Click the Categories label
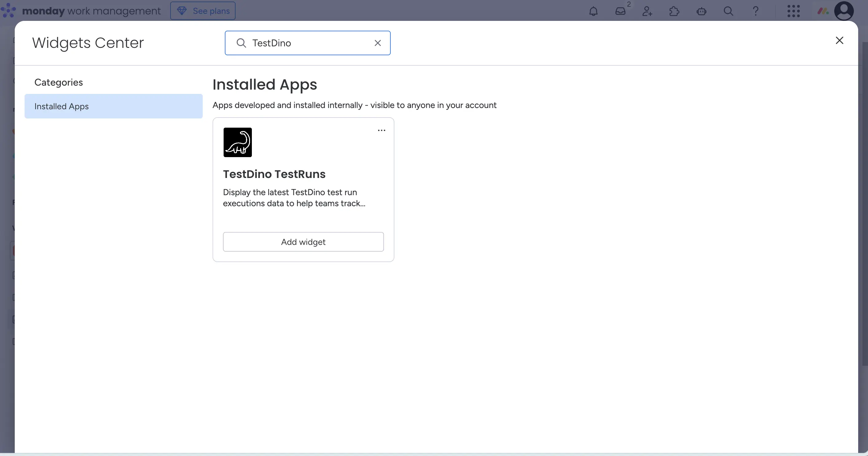This screenshot has height=456, width=868. pos(59,82)
